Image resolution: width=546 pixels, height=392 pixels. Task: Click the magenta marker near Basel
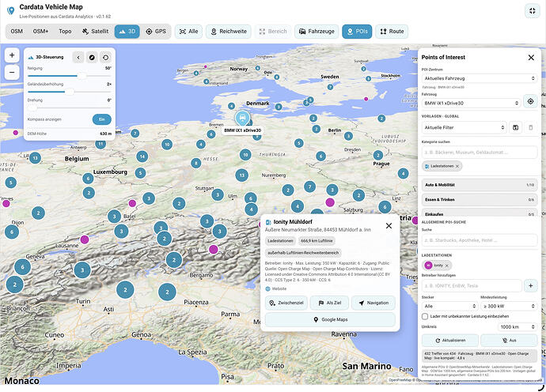132,203
